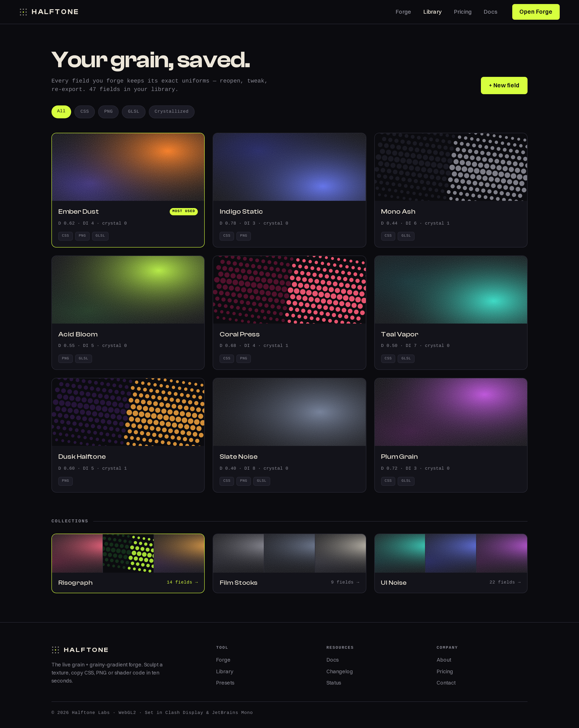The image size is (579, 728).
Task: Open the Library nav tab
Action: click(x=432, y=12)
